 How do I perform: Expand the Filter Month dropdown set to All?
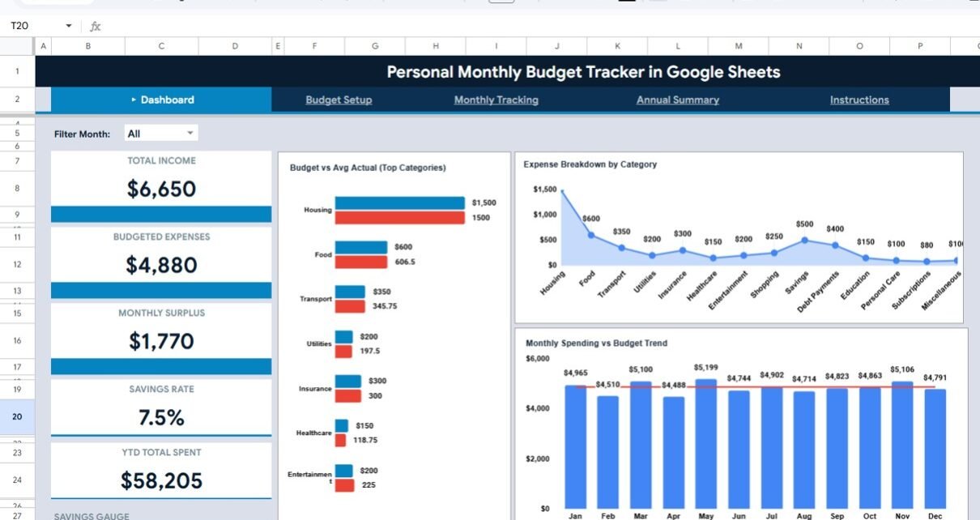pos(190,134)
